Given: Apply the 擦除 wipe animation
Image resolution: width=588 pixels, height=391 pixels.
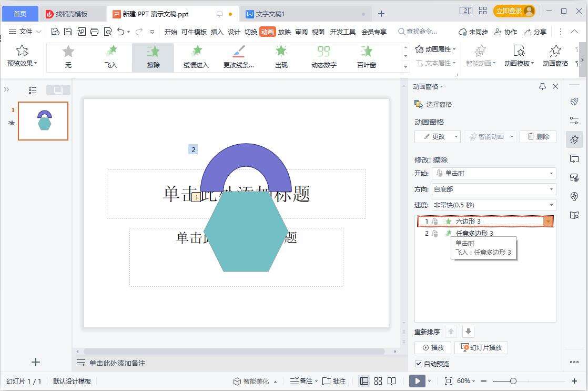Looking at the screenshot, I should tap(153, 57).
